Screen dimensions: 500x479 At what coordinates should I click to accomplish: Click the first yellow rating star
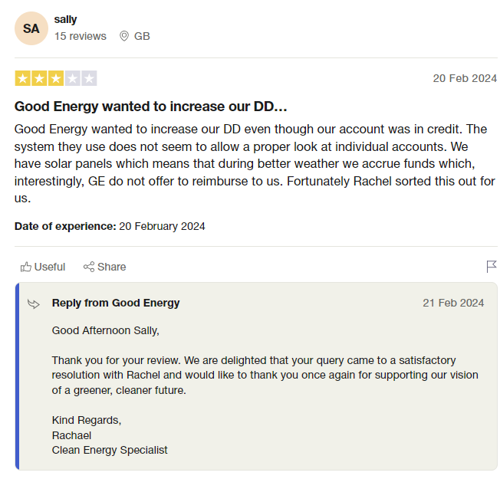click(x=23, y=79)
